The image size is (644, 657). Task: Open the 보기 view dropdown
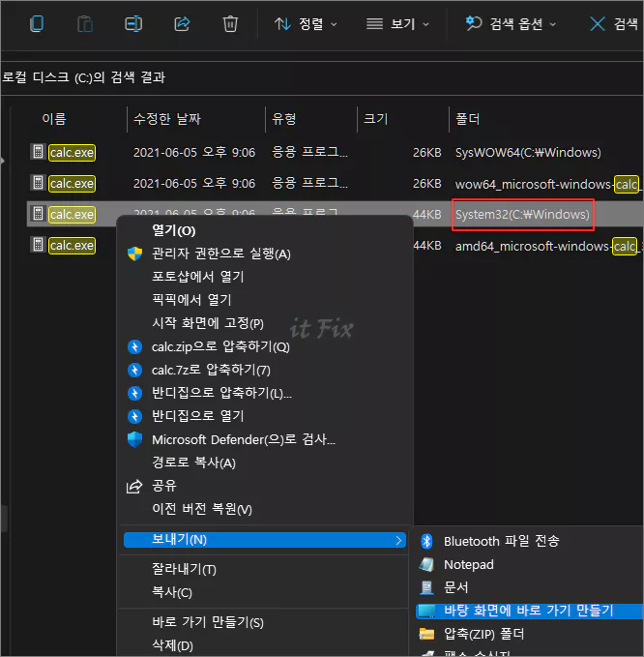397,24
